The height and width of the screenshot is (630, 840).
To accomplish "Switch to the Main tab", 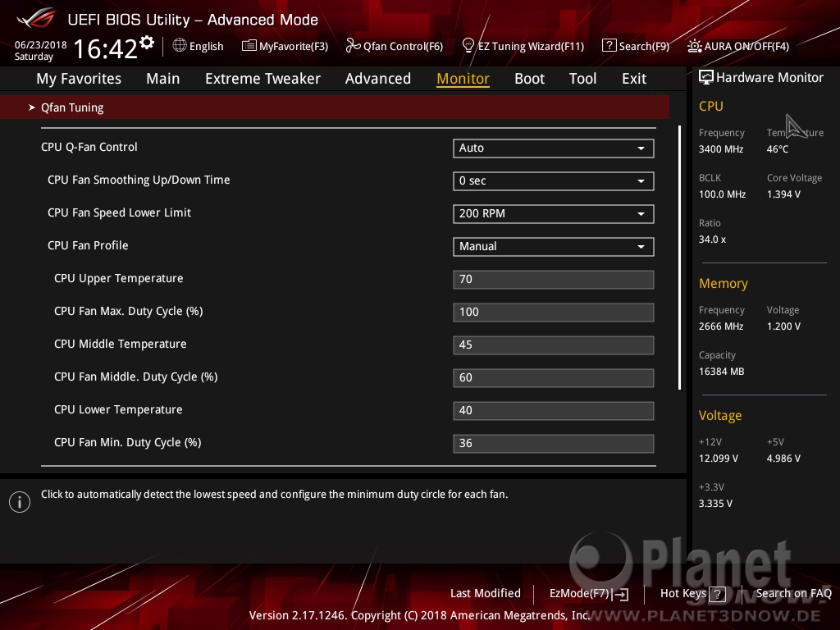I will click(163, 79).
